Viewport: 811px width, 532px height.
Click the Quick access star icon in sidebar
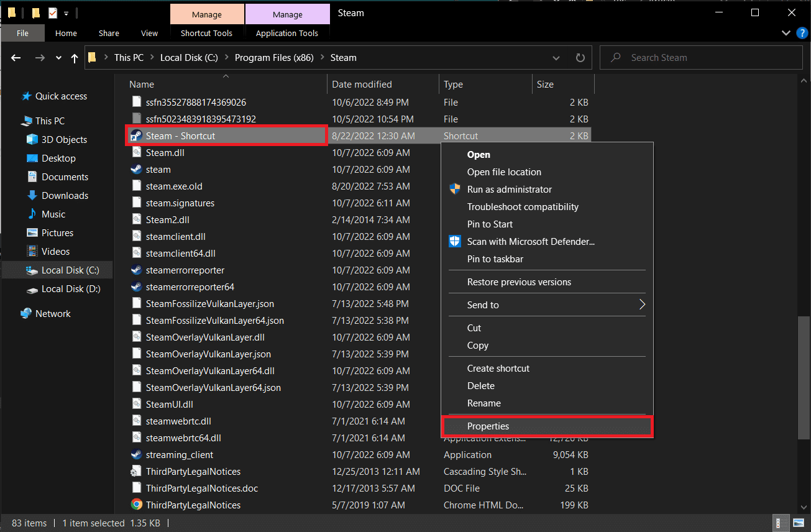click(26, 96)
